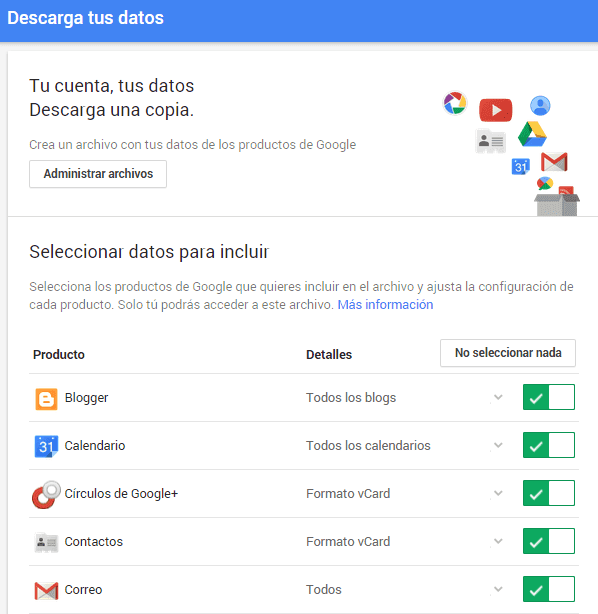The image size is (598, 614).
Task: Click the Gmail envelope icon in illustration
Action: pos(554,162)
